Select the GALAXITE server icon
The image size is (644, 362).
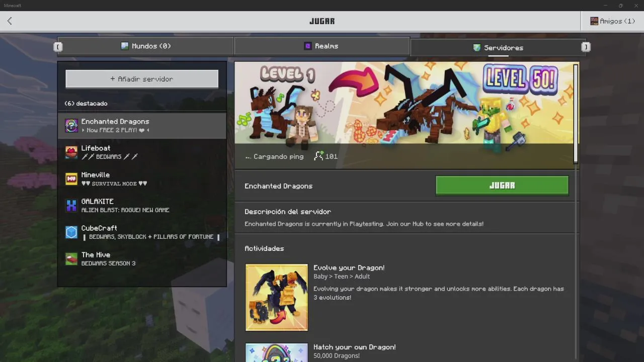point(71,205)
